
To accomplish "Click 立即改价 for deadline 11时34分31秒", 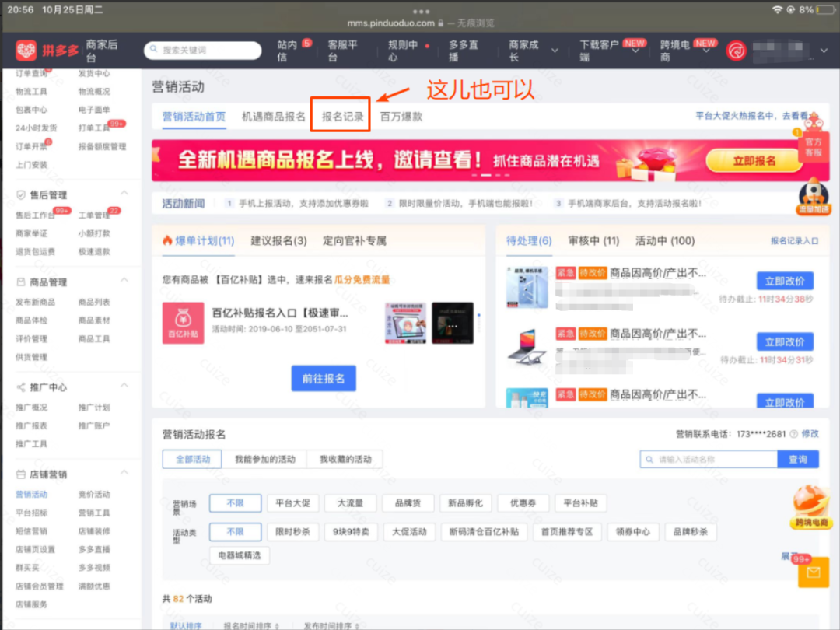I will (x=785, y=341).
